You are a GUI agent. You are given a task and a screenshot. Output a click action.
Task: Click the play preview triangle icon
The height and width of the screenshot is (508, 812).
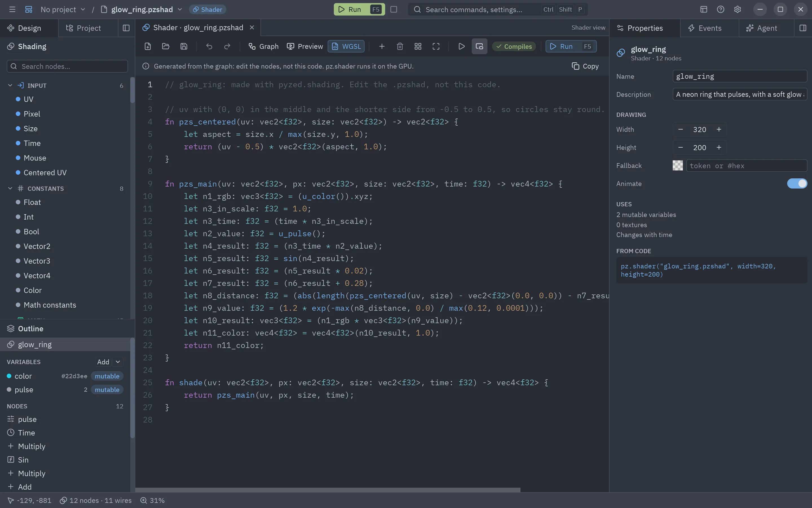[x=461, y=46]
